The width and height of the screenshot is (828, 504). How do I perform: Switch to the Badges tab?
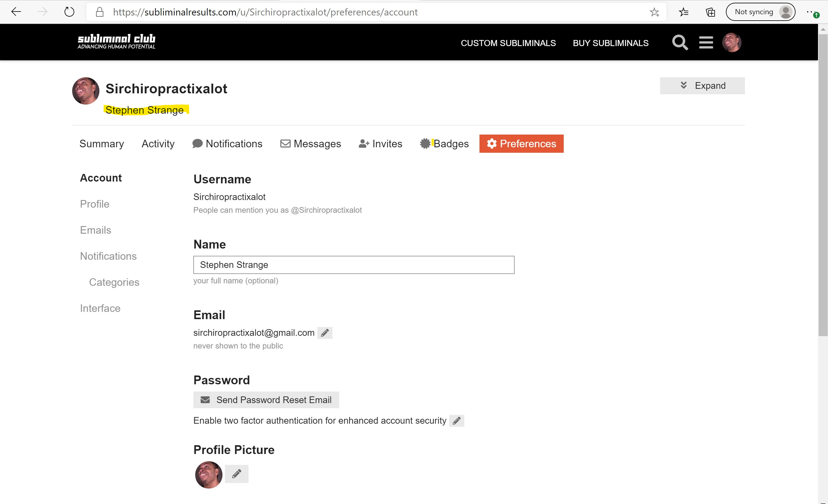coord(444,144)
